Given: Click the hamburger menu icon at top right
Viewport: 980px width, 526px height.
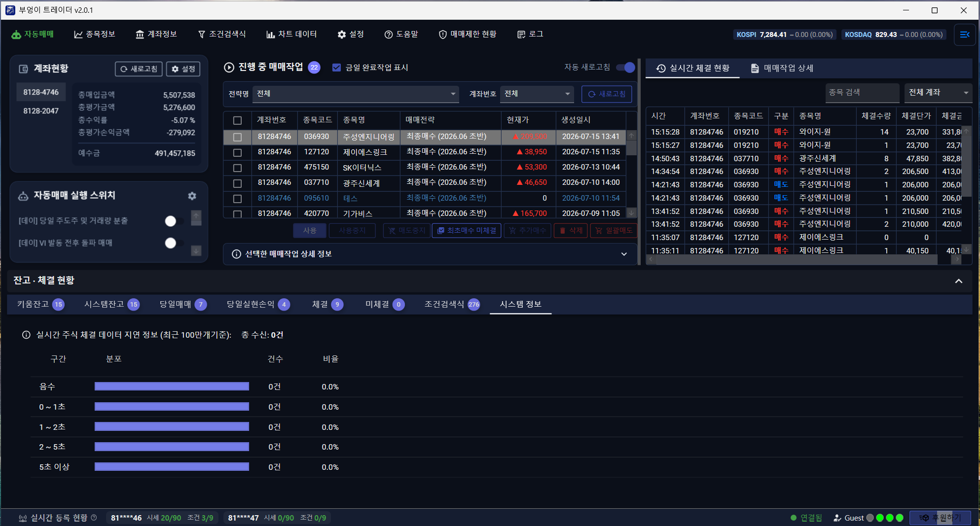Looking at the screenshot, I should click(965, 35).
